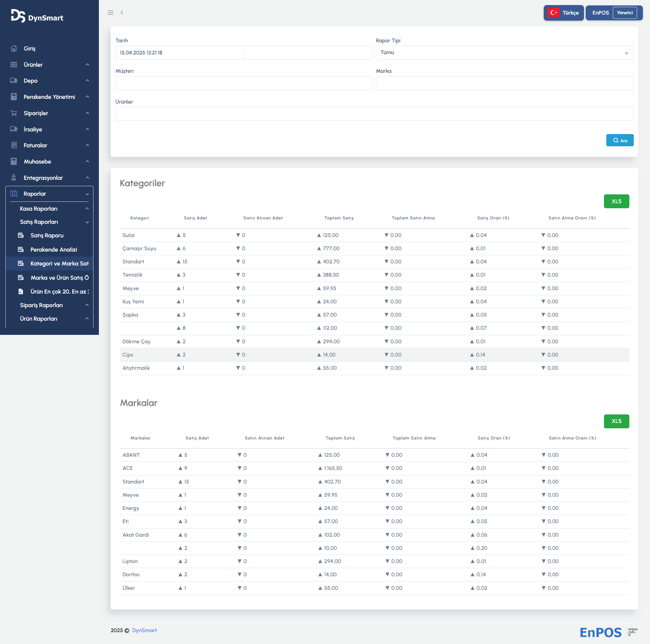Click the Raporlar map icon
The width and height of the screenshot is (650, 644).
tap(14, 194)
